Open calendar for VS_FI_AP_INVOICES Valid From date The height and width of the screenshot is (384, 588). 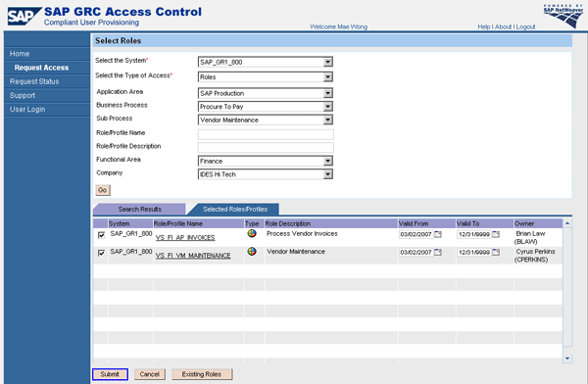click(x=438, y=234)
